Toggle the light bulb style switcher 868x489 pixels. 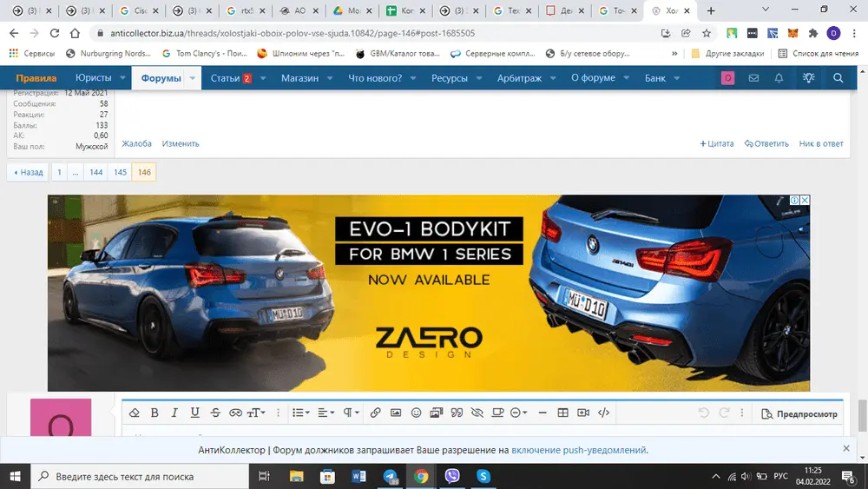tap(808, 78)
